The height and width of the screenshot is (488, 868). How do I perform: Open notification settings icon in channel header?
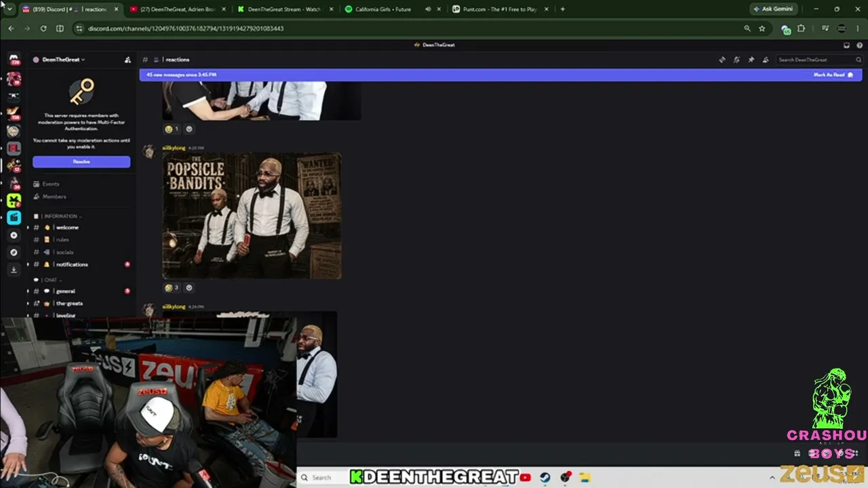(x=736, y=60)
